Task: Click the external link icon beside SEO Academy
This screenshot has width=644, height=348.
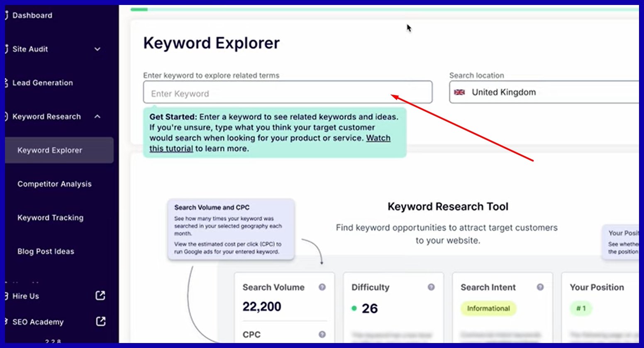Action: 100,321
